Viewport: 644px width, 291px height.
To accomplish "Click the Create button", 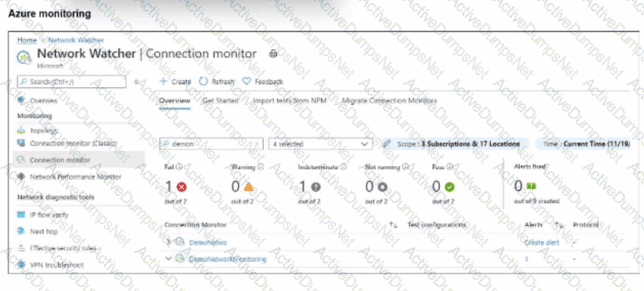I will (175, 82).
